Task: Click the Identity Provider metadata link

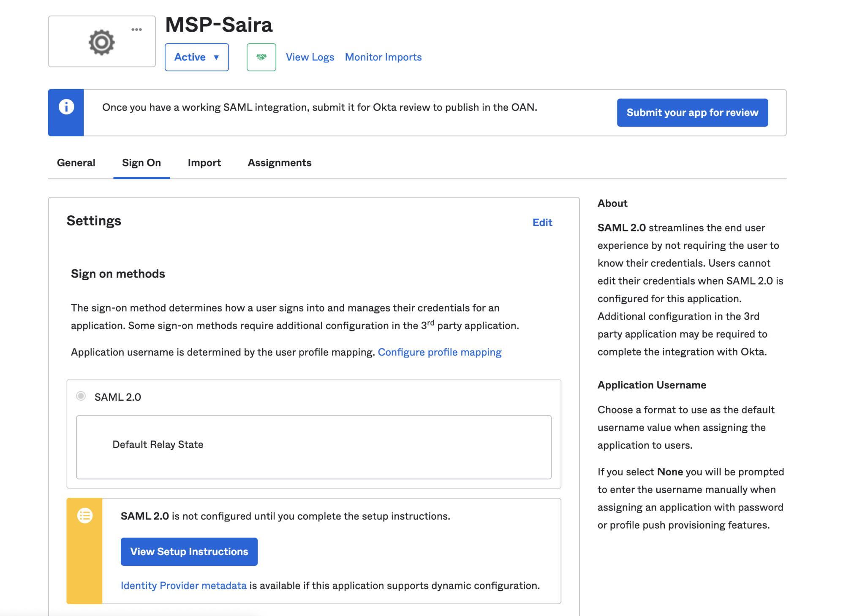Action: point(183,585)
